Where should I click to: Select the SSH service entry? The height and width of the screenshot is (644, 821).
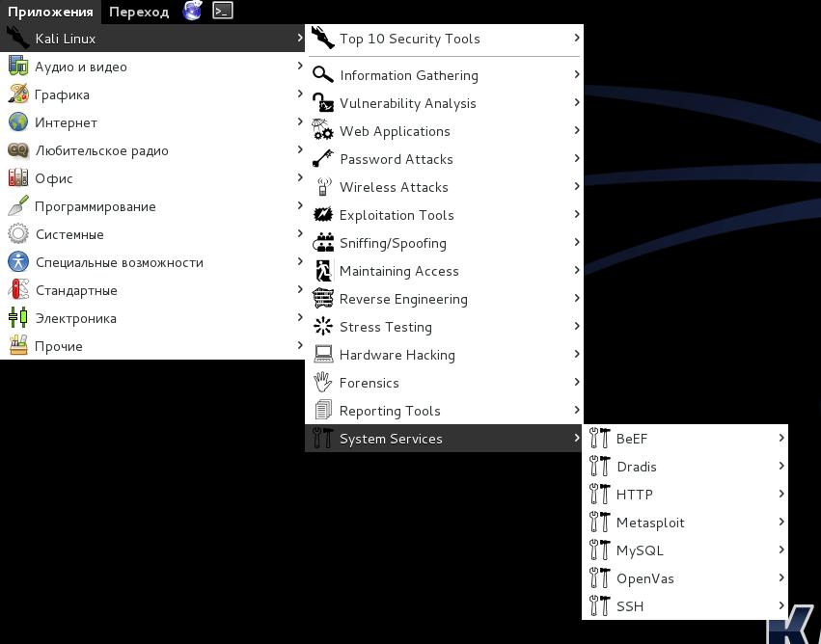[685, 605]
